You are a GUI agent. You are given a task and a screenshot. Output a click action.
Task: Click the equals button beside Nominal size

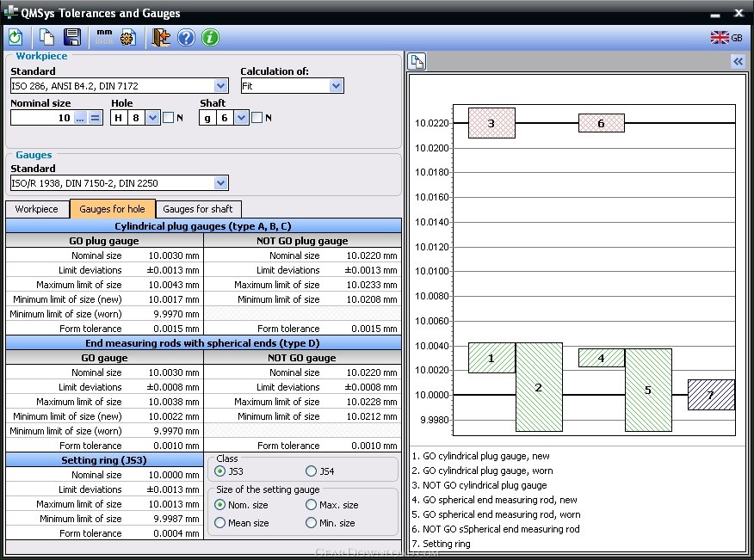coord(96,118)
